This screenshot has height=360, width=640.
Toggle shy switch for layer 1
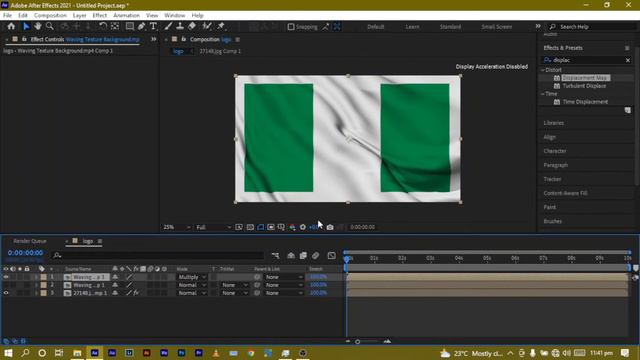pyautogui.click(x=115, y=277)
